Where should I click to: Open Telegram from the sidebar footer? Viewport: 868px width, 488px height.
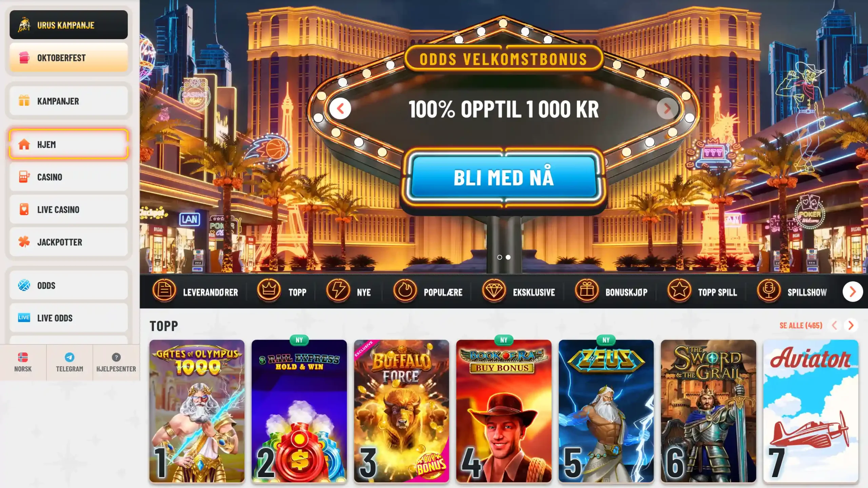pos(70,362)
